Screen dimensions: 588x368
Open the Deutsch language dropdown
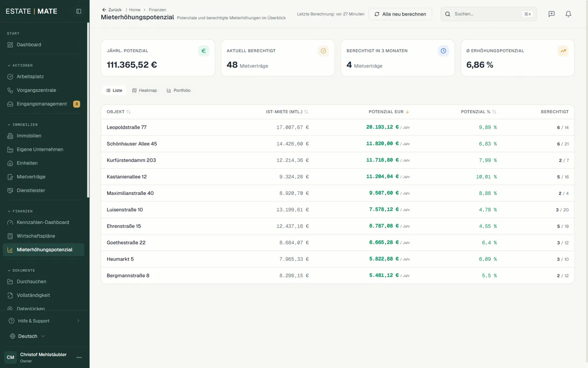click(27, 336)
